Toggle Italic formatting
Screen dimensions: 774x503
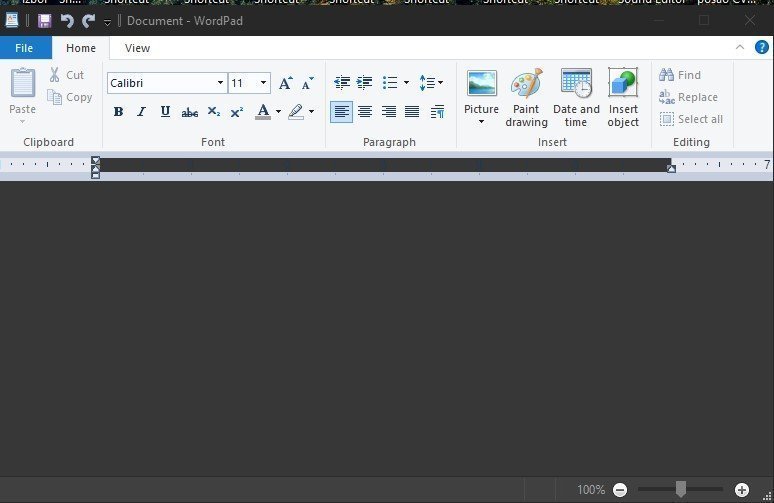click(141, 112)
